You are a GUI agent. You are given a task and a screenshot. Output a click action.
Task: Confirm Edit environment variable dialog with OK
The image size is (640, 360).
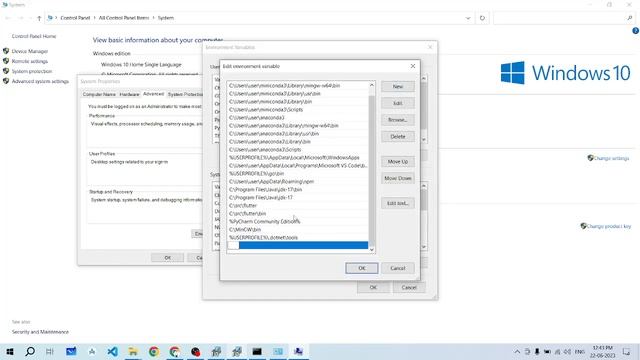(x=362, y=268)
